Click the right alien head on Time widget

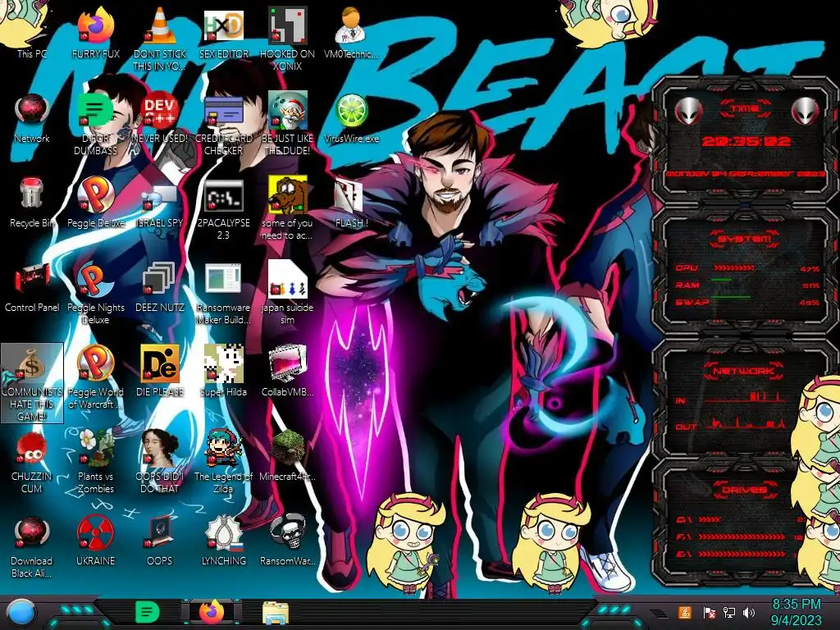[x=806, y=111]
